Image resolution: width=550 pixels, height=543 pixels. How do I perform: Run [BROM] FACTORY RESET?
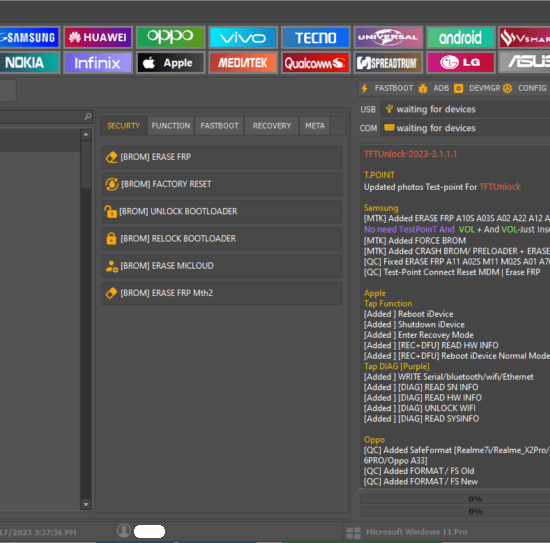222,184
